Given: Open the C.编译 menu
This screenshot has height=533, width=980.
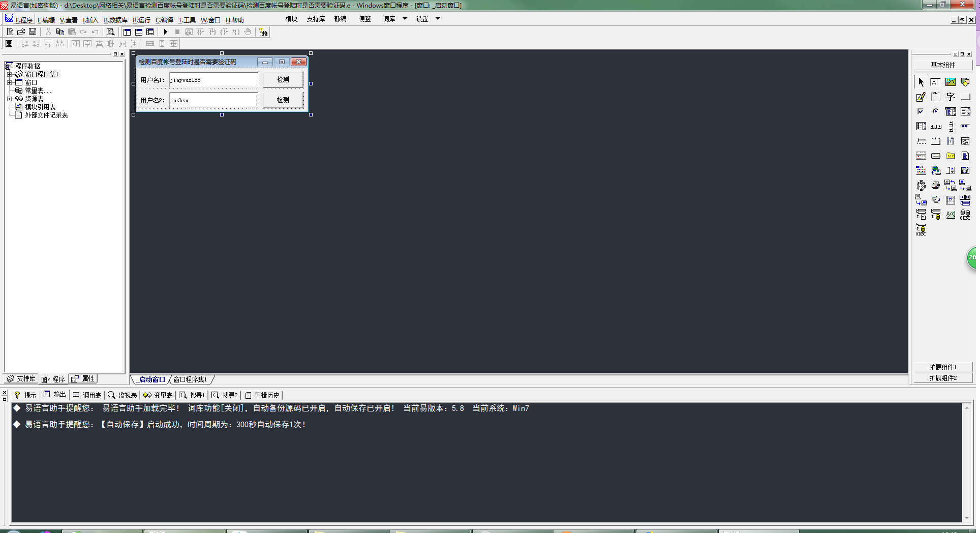Looking at the screenshot, I should [164, 20].
